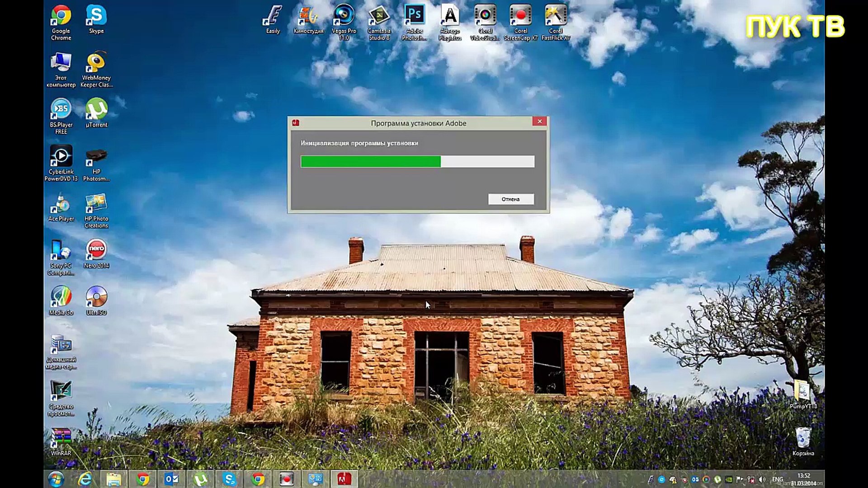Open Adobe Photoshop desktop shortcut
868x488 pixels.
[414, 23]
